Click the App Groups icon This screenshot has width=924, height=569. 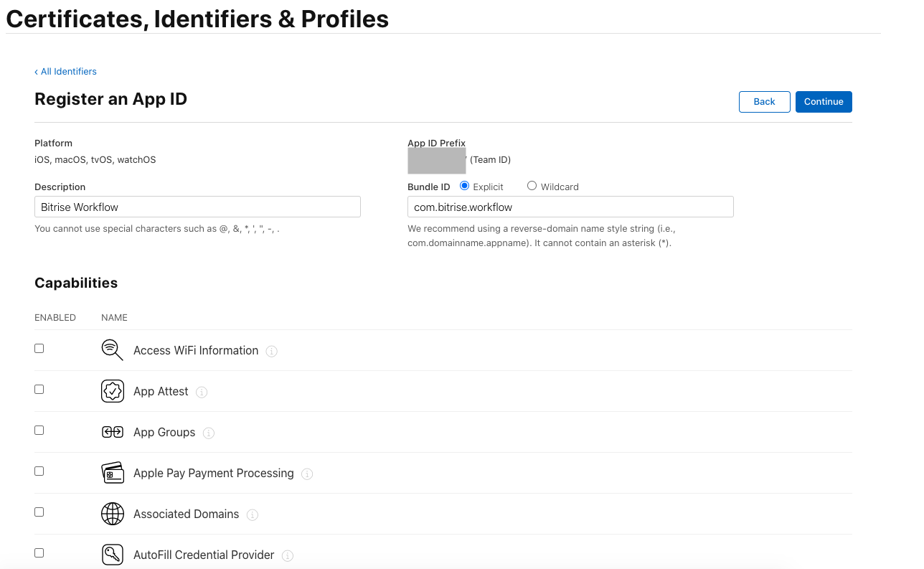(113, 432)
